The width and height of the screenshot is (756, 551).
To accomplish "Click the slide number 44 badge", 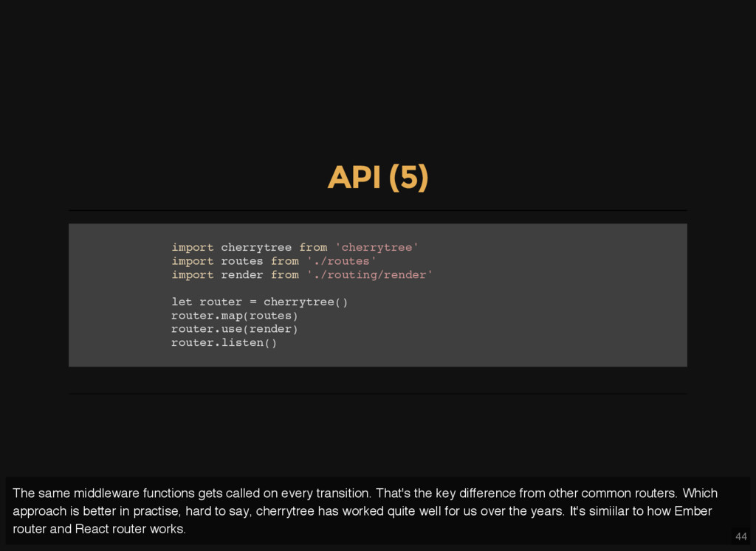I will click(740, 536).
